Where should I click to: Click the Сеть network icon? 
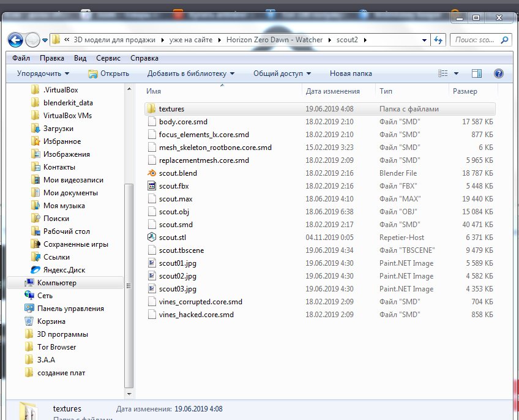coord(29,295)
